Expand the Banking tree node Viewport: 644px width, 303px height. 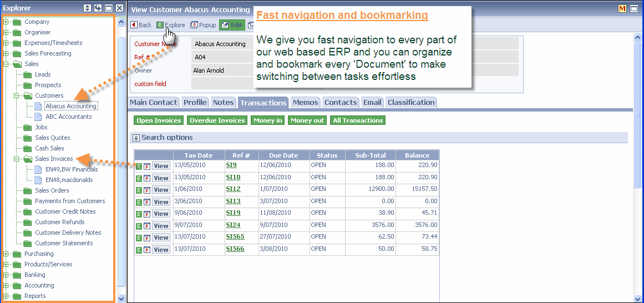tap(6, 275)
